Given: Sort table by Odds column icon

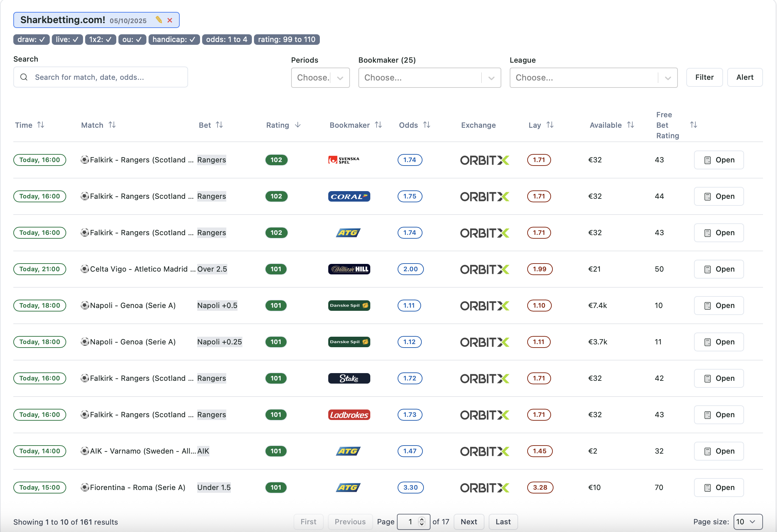Looking at the screenshot, I should coord(427,125).
